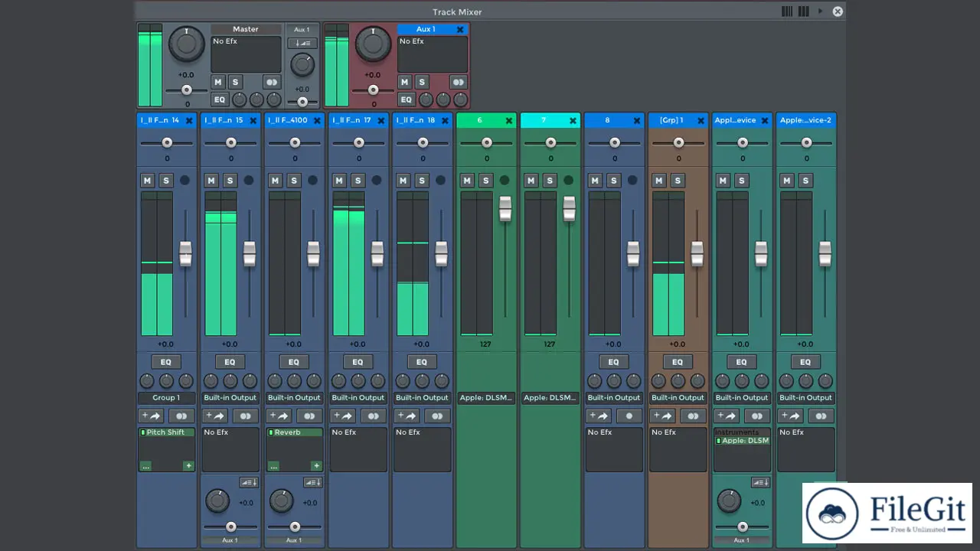
Task: Click the Master pan slider handle
Action: (x=186, y=90)
